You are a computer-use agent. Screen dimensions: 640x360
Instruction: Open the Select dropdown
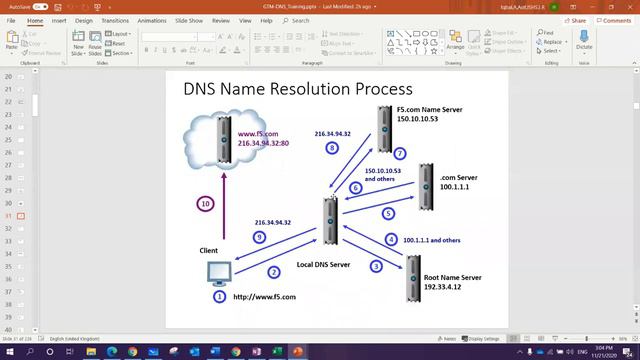click(549, 51)
